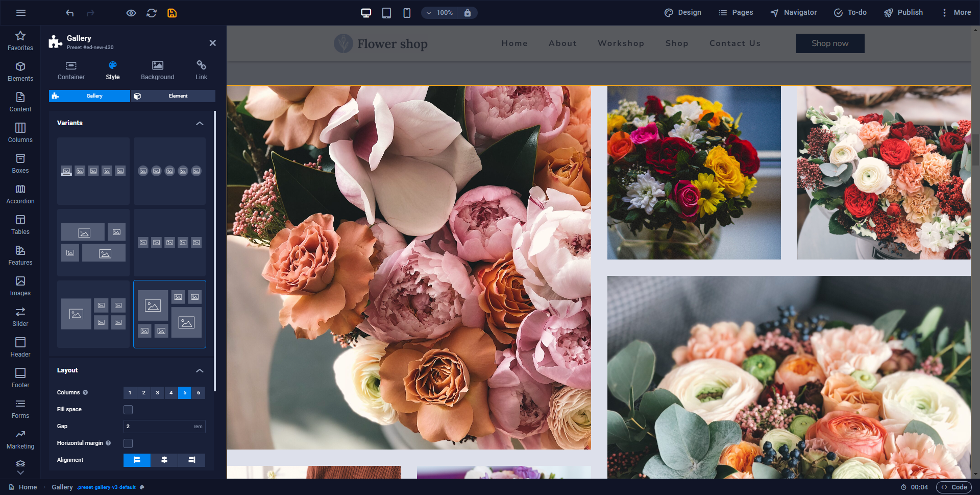
Task: Open Tables in the sidebar
Action: pyautogui.click(x=20, y=225)
